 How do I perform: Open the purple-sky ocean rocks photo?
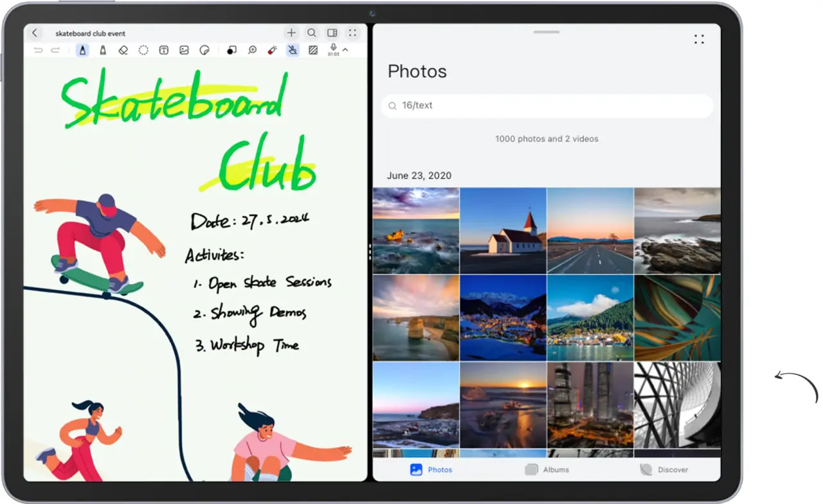click(416, 231)
